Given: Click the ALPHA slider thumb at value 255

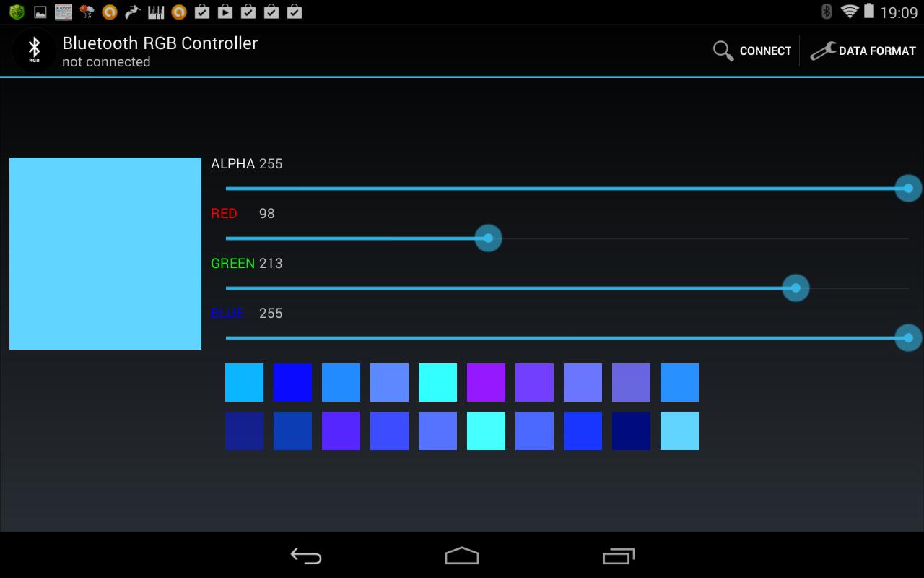Looking at the screenshot, I should [x=907, y=188].
